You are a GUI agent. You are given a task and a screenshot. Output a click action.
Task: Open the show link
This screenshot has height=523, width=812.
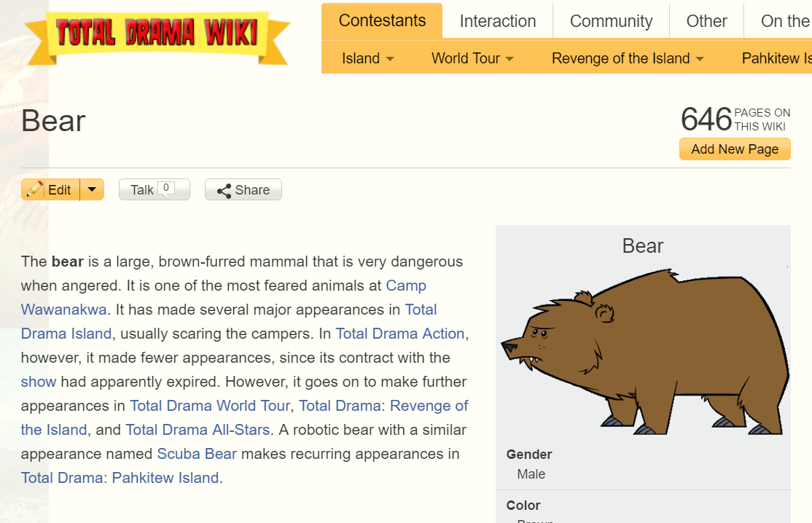[x=39, y=382]
